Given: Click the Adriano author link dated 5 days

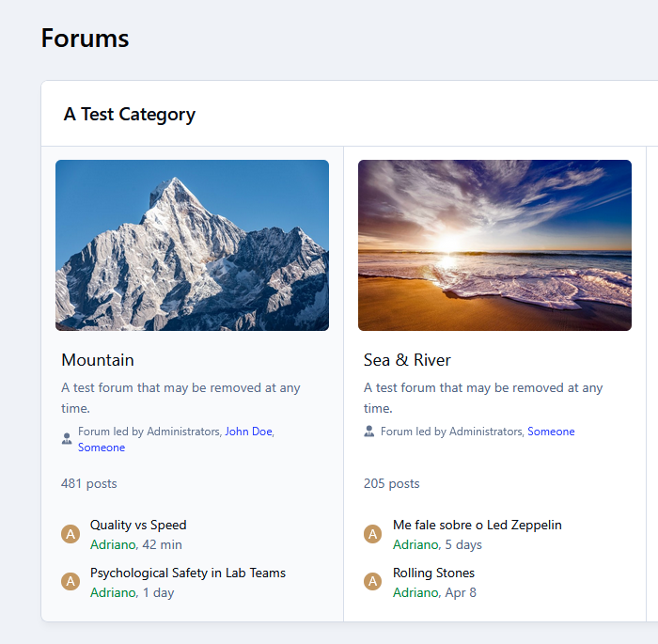Looking at the screenshot, I should (x=415, y=545).
